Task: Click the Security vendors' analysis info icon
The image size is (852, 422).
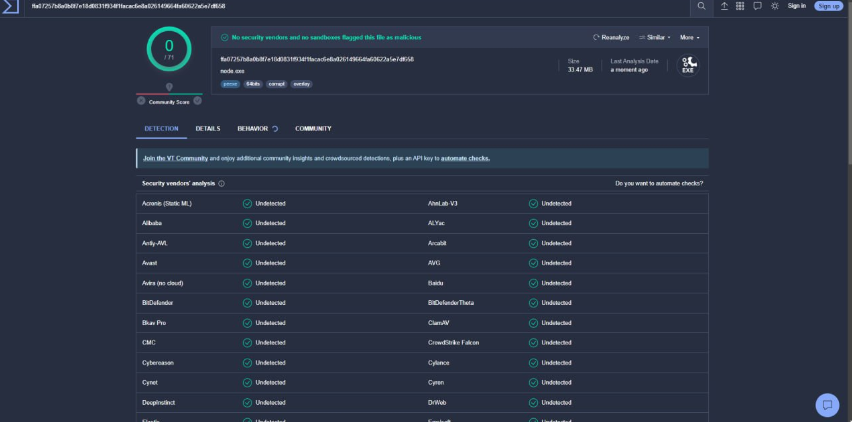Action: click(222, 184)
